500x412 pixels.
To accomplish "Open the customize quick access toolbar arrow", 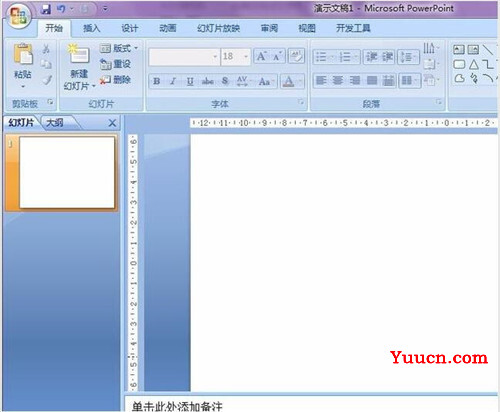I will pyautogui.click(x=105, y=9).
